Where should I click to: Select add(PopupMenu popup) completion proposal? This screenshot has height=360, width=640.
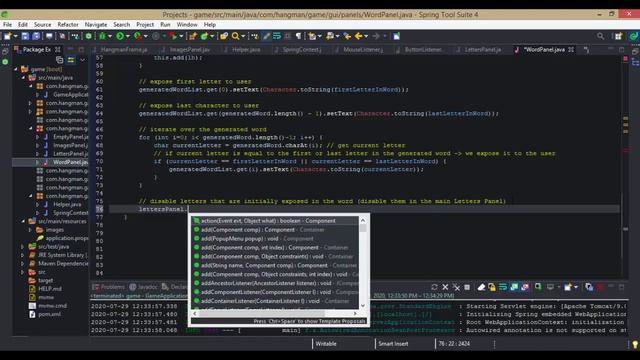(275, 239)
